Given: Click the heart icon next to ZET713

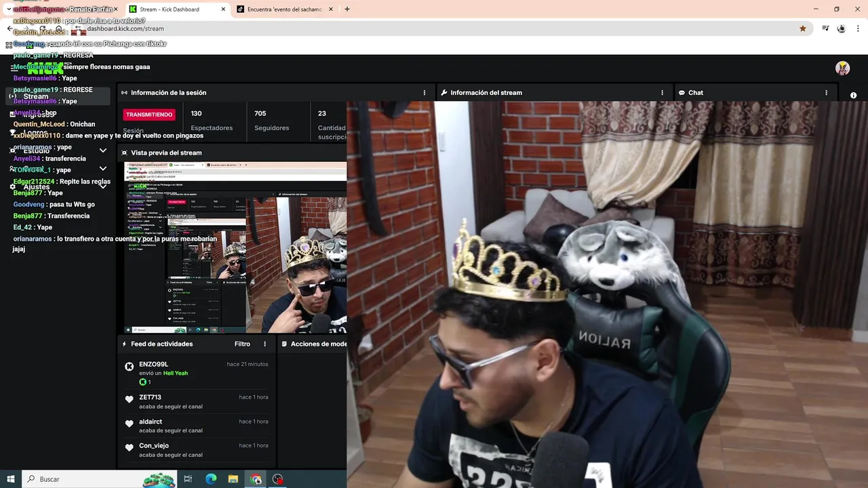Looking at the screenshot, I should 130,400.
